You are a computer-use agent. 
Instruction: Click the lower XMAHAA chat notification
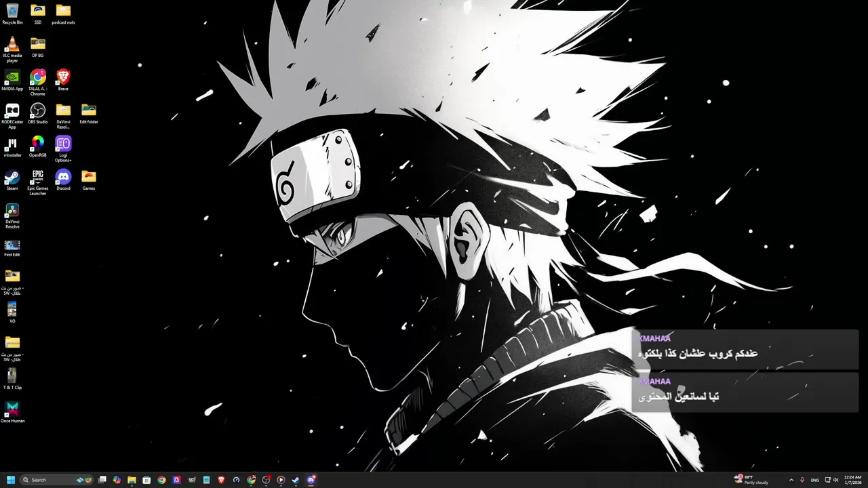point(745,392)
